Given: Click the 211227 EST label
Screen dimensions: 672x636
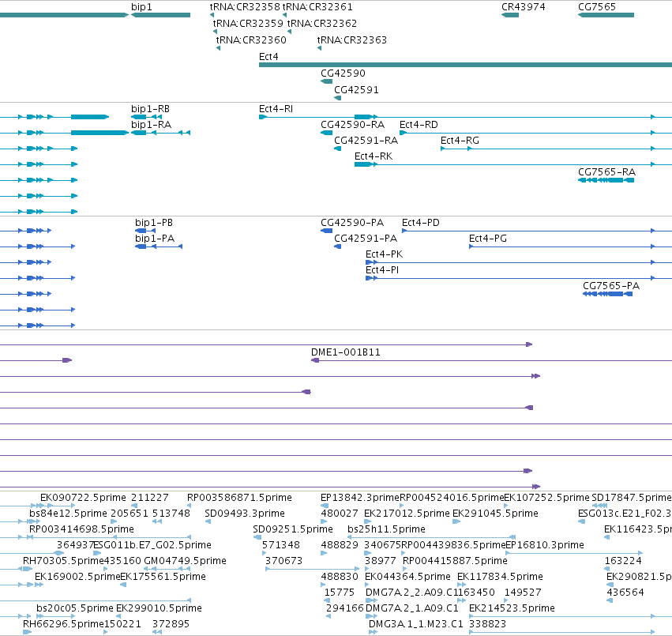Looking at the screenshot, I should tap(150, 498).
